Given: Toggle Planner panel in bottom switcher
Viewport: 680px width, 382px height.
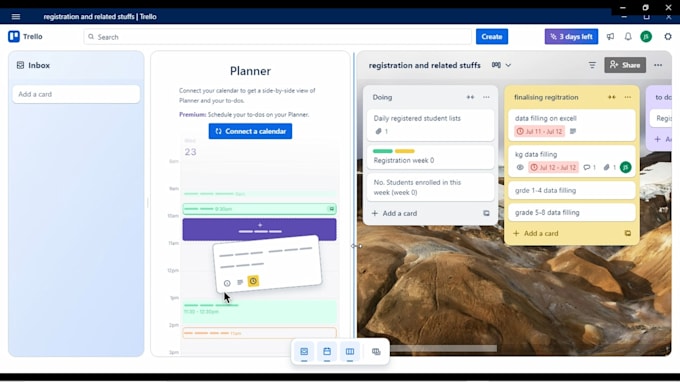Looking at the screenshot, I should (x=327, y=352).
